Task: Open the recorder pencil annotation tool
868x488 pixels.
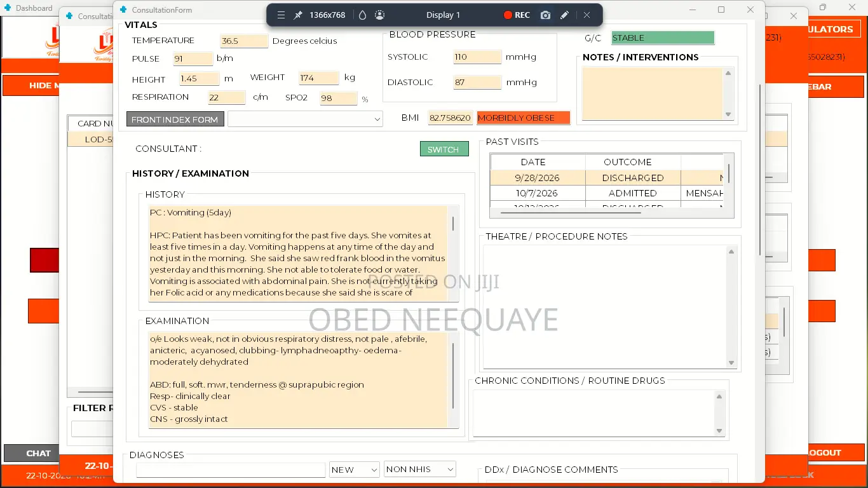Action: [x=564, y=15]
